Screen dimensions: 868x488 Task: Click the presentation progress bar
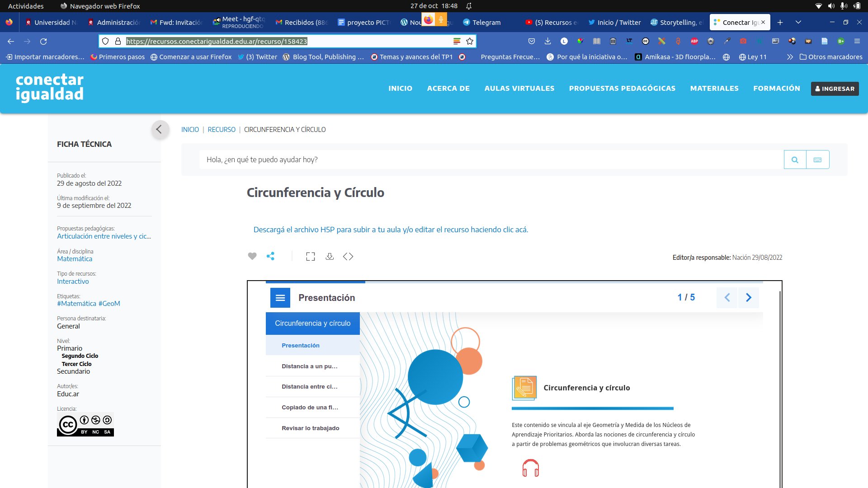(514, 282)
